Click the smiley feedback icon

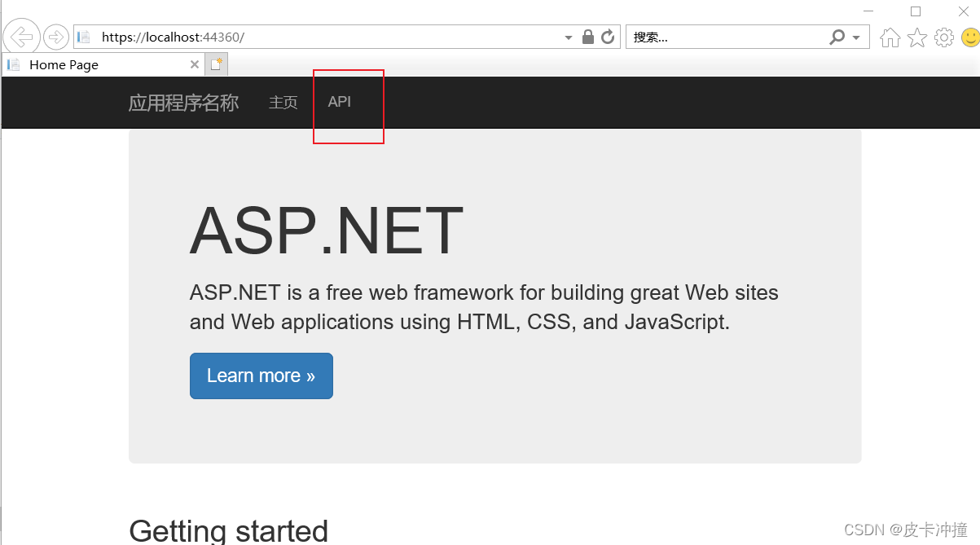pyautogui.click(x=970, y=37)
